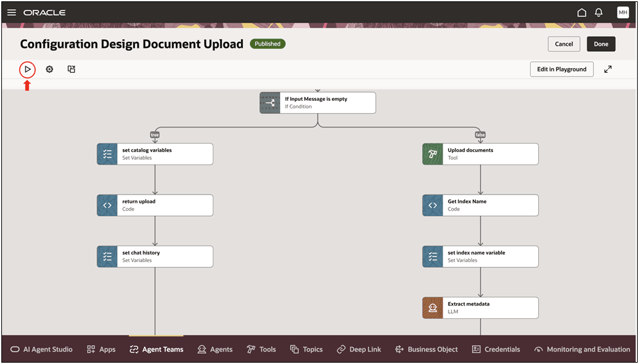The width and height of the screenshot is (639, 364).
Task: Select the 'set chat history' node text
Action: [141, 253]
